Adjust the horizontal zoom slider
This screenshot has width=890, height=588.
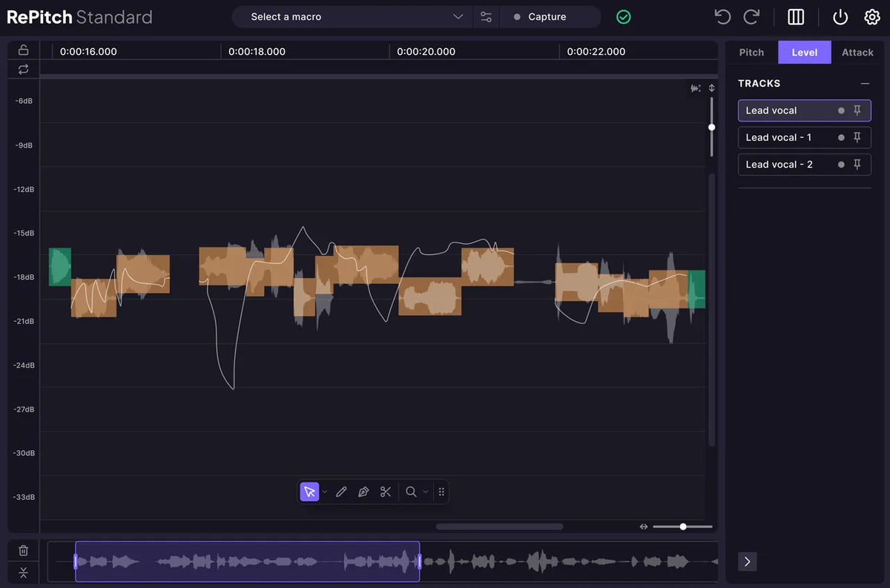click(x=682, y=526)
